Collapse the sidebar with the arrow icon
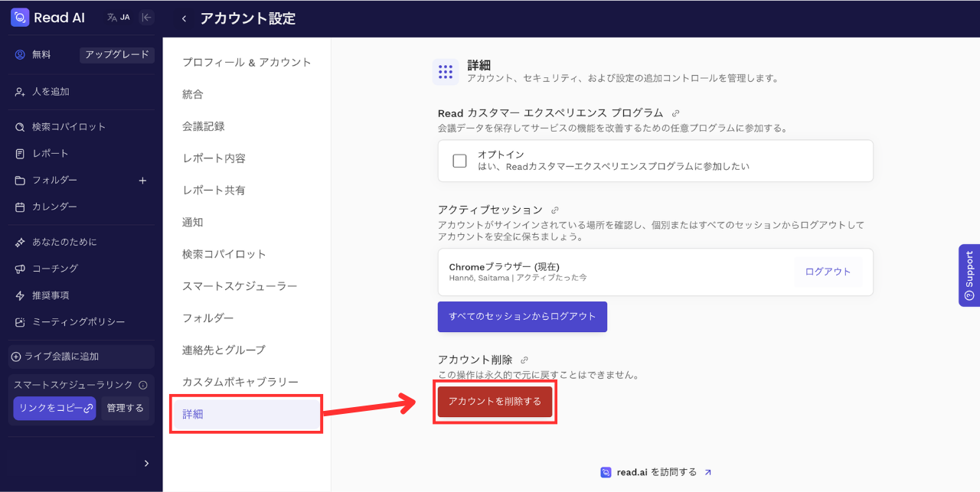Viewport: 980px width, 492px height. pos(147,18)
